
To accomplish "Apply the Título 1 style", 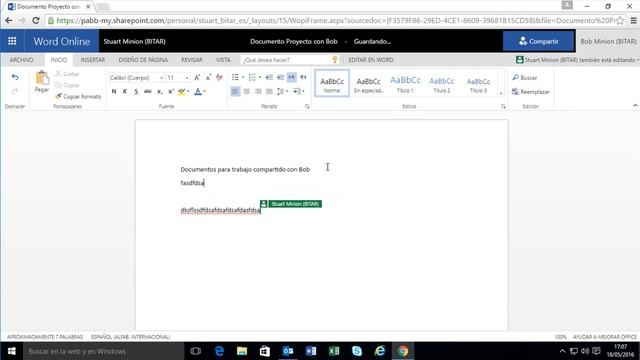I will pyautogui.click(x=405, y=84).
